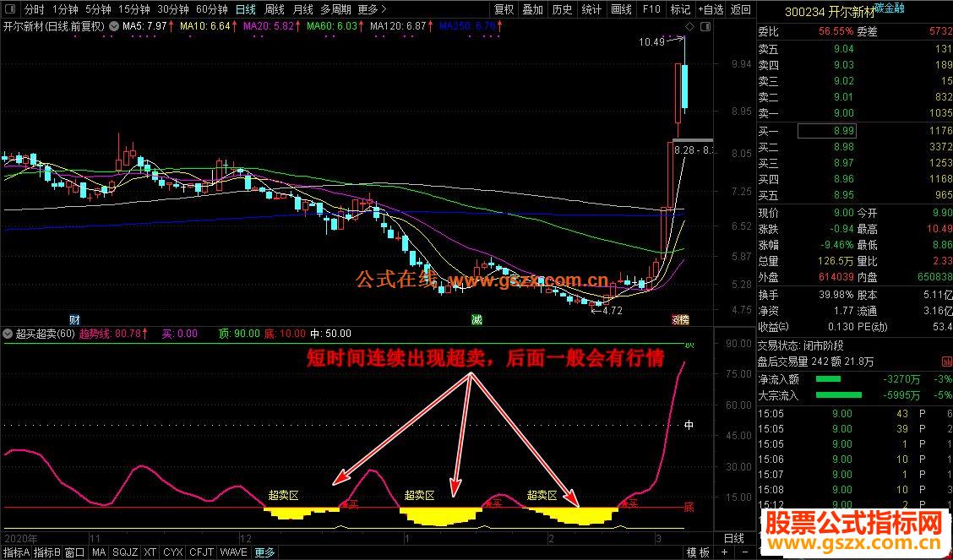Click the 涨榜 marker near chart bottom
953x560 pixels.
pyautogui.click(x=680, y=319)
